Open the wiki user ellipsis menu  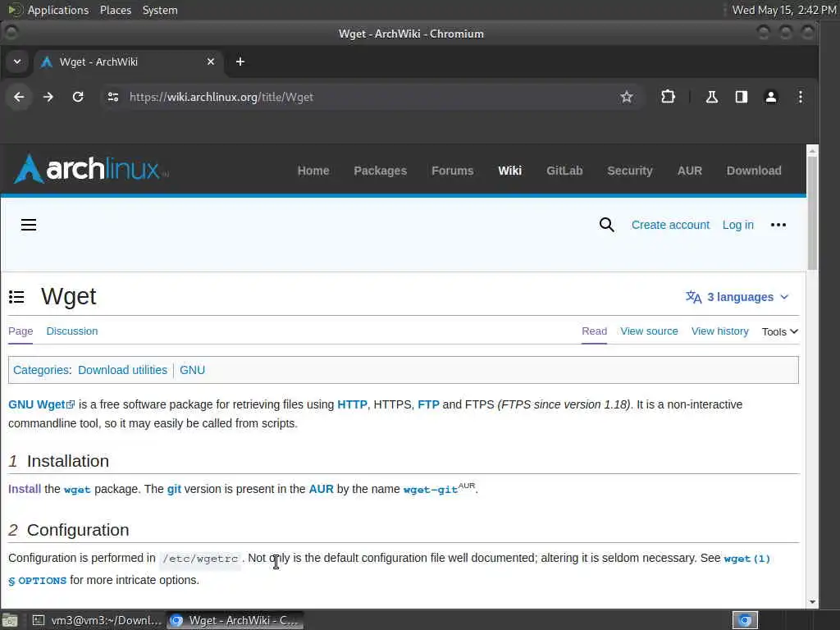[x=778, y=225]
